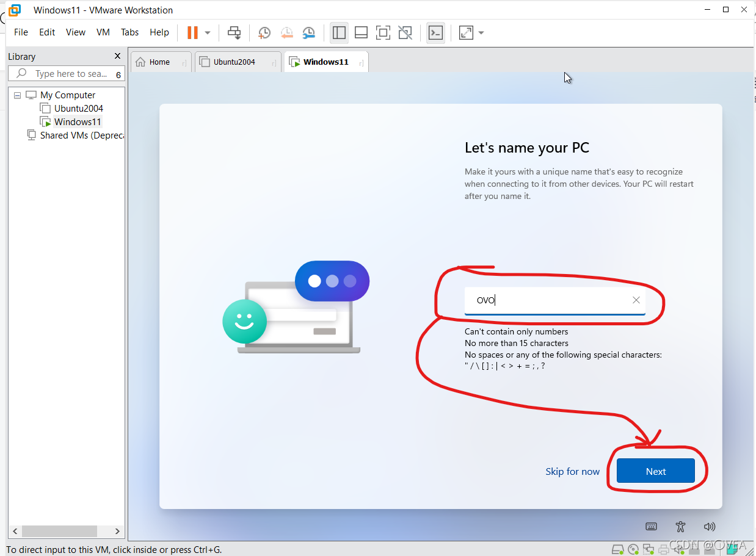Open the library search dropdown arrow
Screen dimensions: 756x556
tap(118, 76)
